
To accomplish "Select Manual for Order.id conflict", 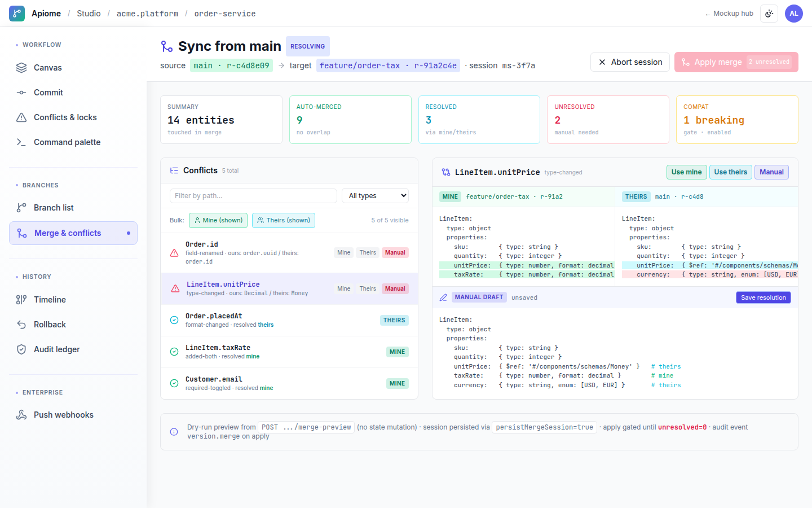I will (395, 253).
